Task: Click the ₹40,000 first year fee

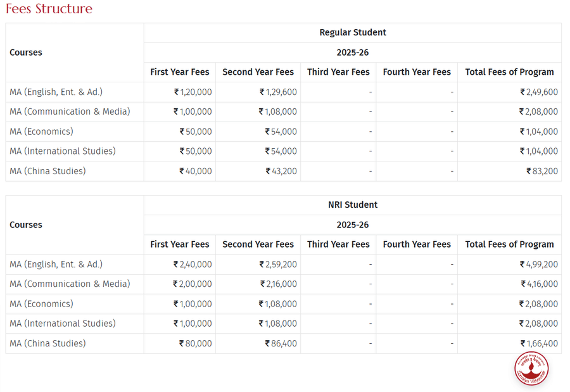Action: 196,171
